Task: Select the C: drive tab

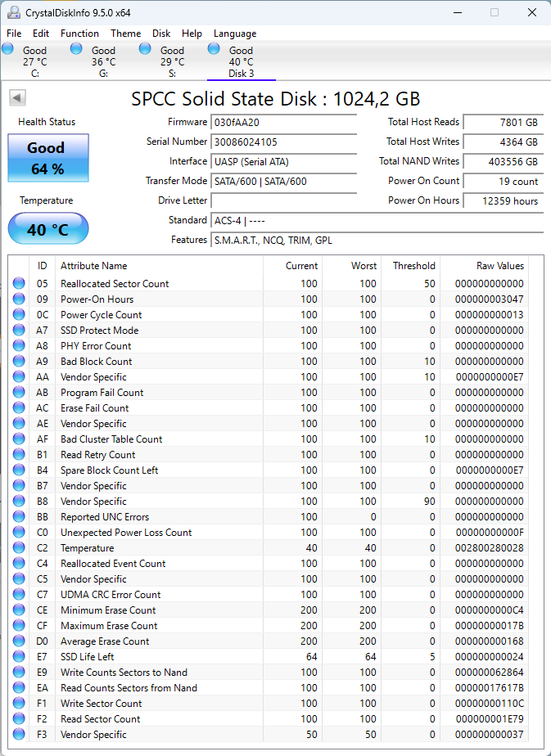Action: pos(34,61)
